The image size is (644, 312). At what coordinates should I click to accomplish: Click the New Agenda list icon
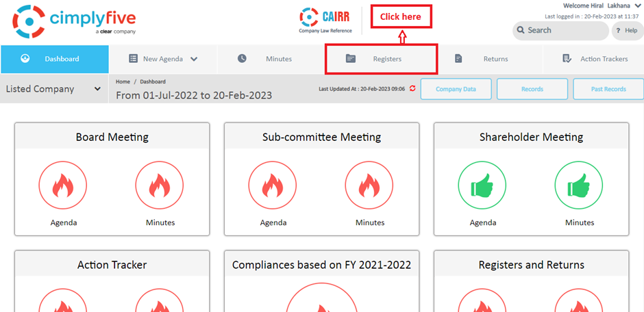[133, 59]
